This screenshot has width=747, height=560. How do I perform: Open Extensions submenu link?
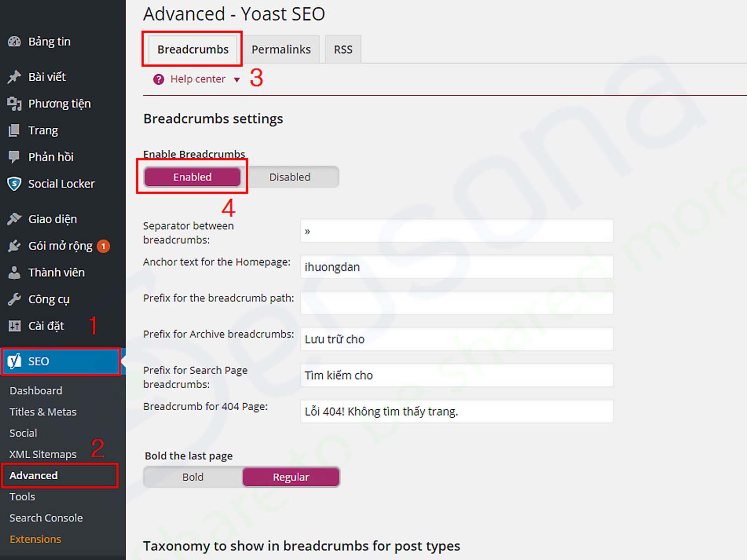click(35, 539)
